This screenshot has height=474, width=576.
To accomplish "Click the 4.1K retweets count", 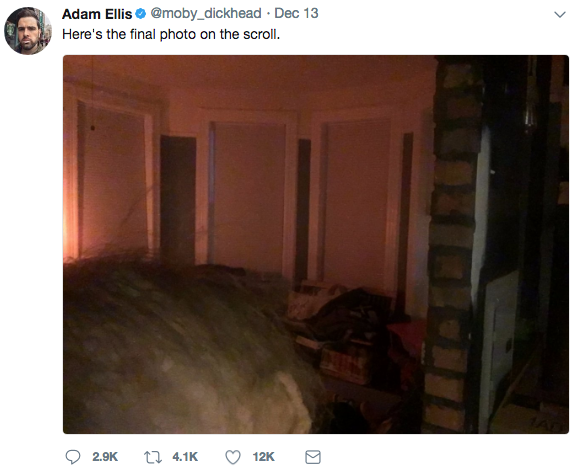I will tap(185, 457).
